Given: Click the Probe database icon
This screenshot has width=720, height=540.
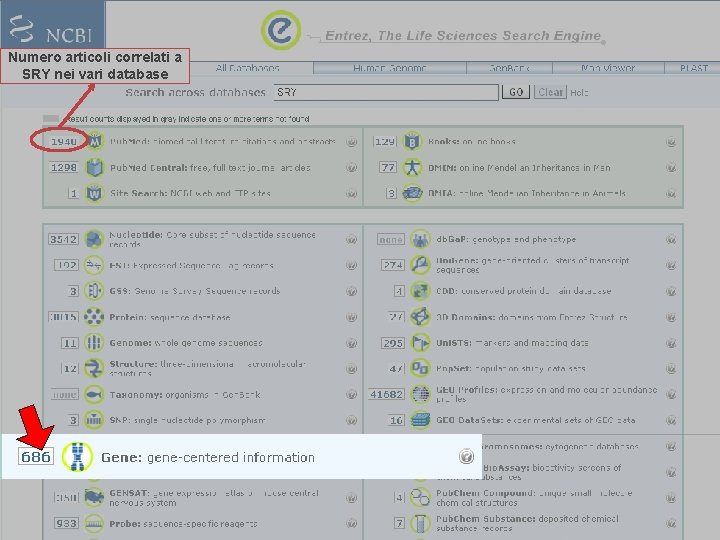Looking at the screenshot, I should click(94, 523).
